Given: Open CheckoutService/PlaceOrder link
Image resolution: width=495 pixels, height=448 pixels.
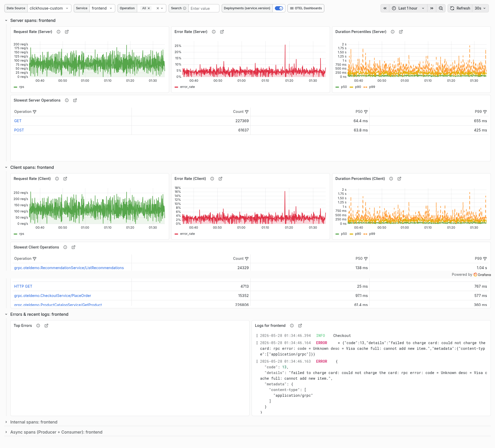Looking at the screenshot, I should tap(53, 296).
